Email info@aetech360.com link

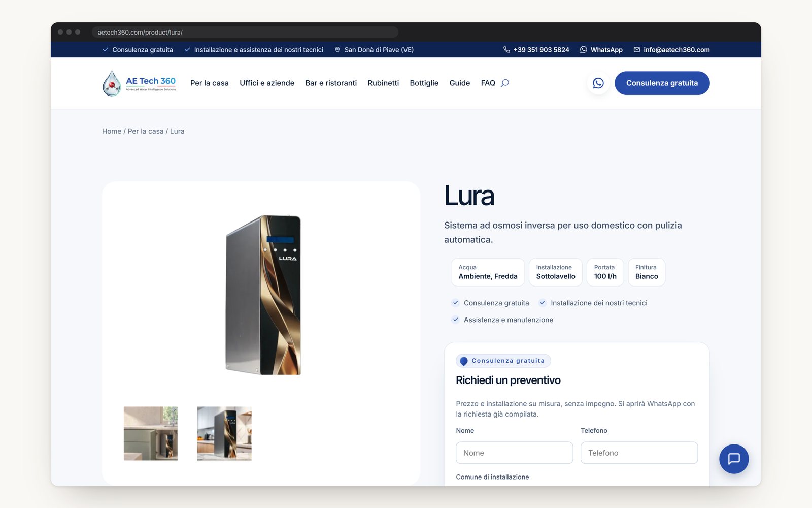(676, 50)
